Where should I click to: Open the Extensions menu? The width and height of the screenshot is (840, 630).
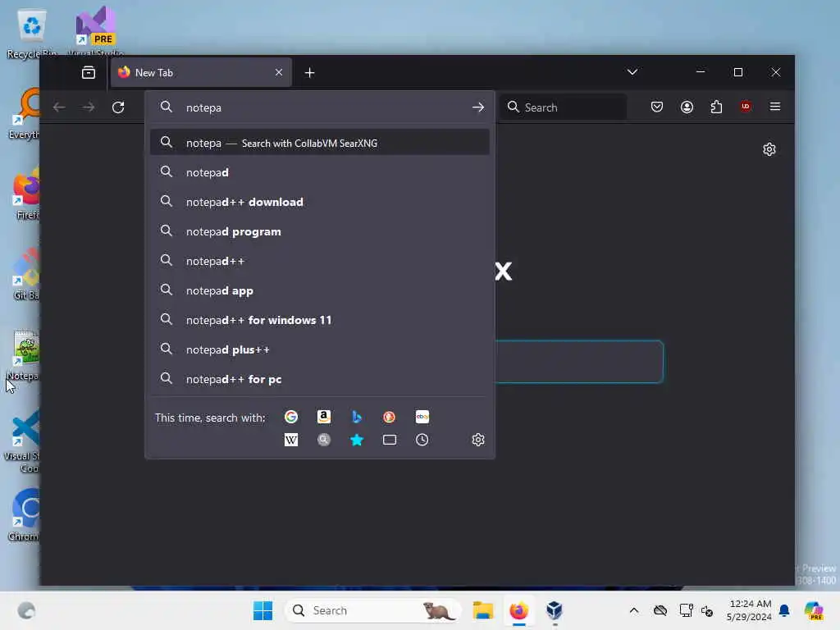[716, 107]
